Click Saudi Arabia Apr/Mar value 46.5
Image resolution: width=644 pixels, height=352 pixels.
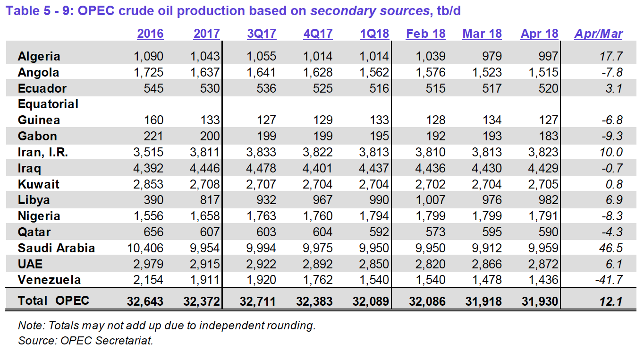[610, 248]
